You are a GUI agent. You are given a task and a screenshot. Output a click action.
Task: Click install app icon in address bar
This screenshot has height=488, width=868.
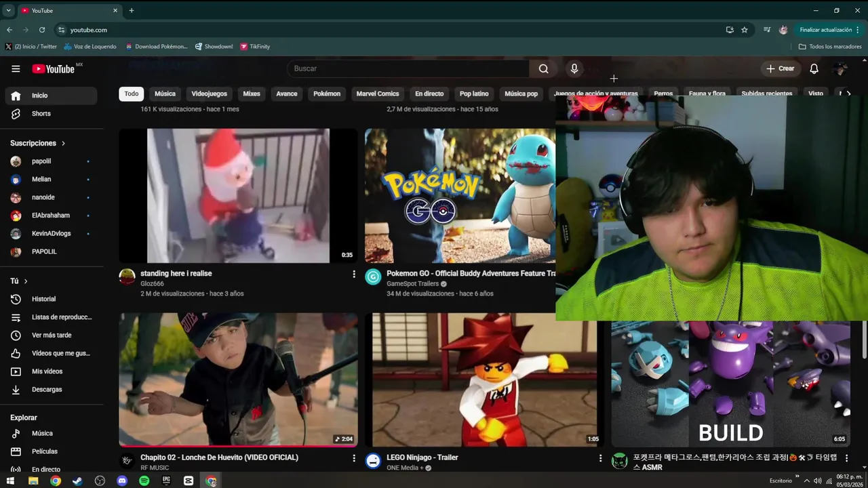point(730,30)
